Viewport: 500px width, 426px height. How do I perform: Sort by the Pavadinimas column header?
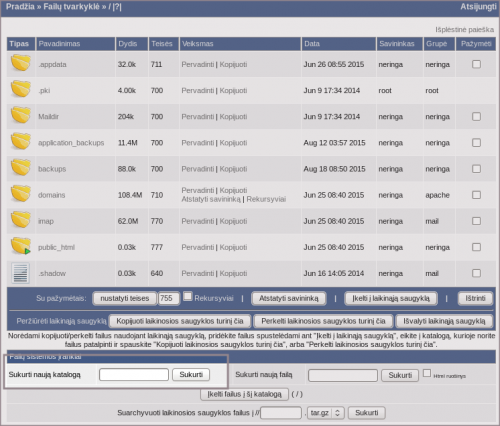(x=59, y=44)
